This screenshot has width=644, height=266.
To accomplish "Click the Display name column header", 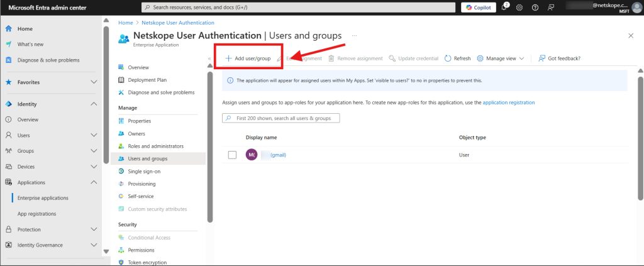I will click(x=261, y=138).
